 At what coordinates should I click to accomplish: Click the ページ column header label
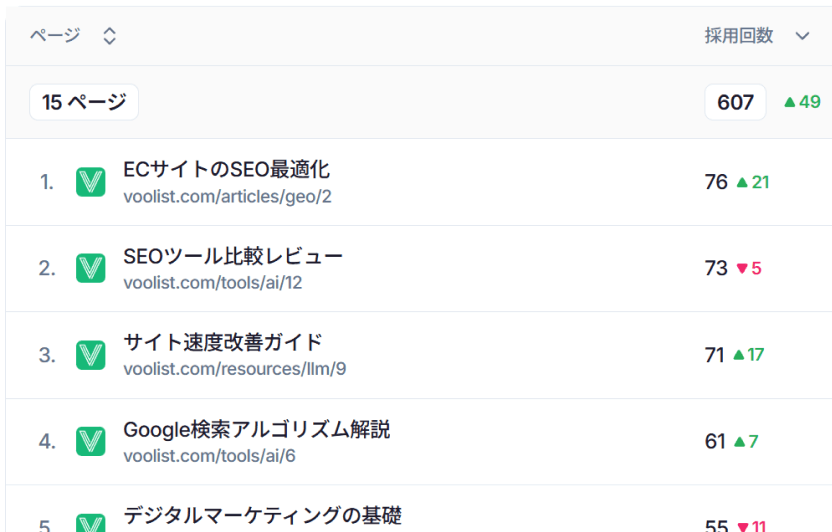[55, 36]
